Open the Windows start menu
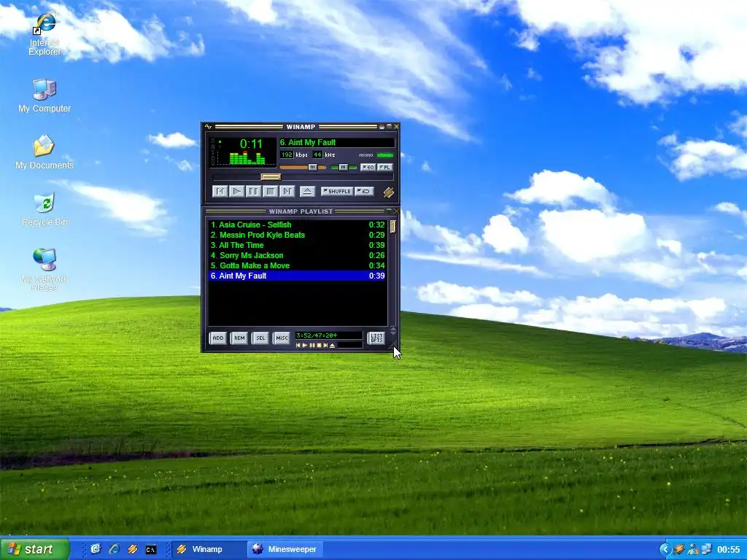The width and height of the screenshot is (747, 560). (x=34, y=549)
